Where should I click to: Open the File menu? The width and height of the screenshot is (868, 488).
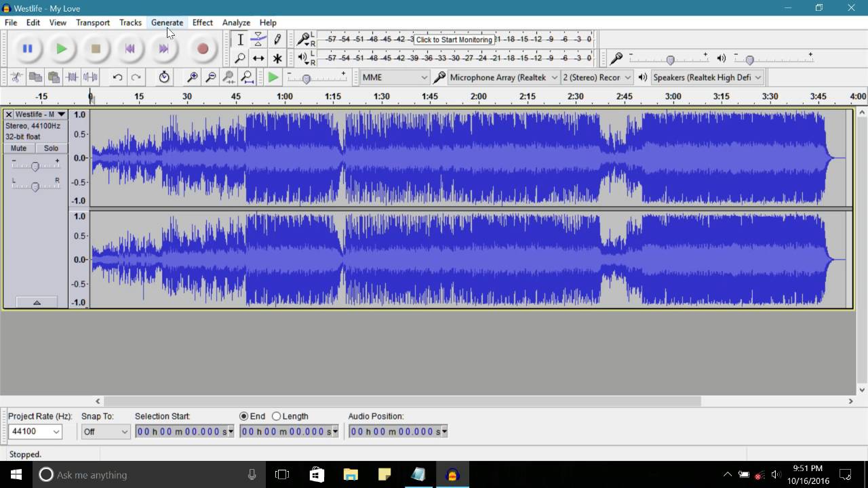[x=11, y=22]
